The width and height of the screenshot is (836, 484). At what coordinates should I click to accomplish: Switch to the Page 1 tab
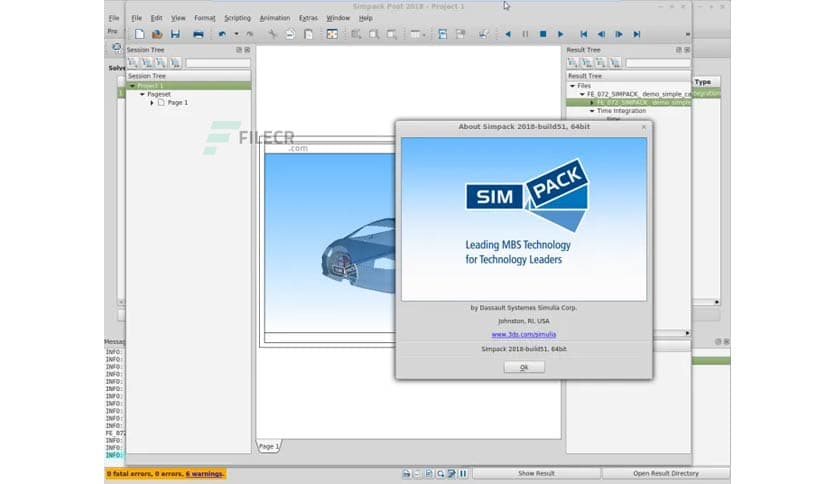tap(269, 447)
